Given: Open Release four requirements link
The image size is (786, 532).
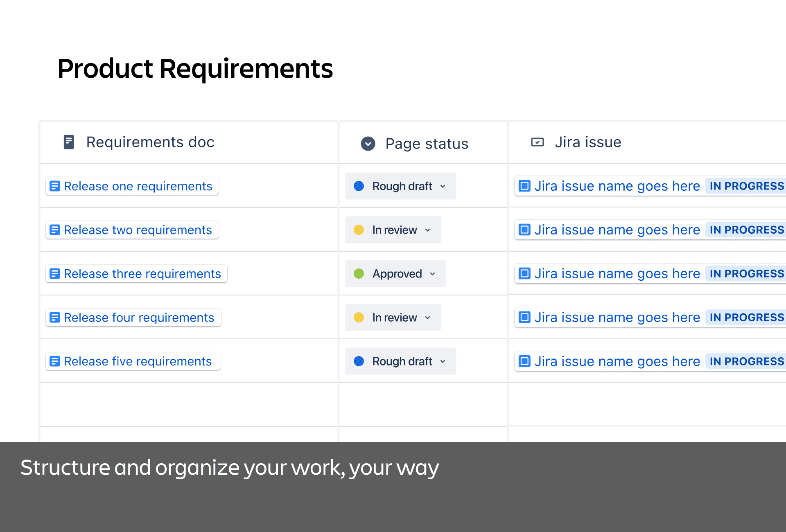Looking at the screenshot, I should 139,318.
